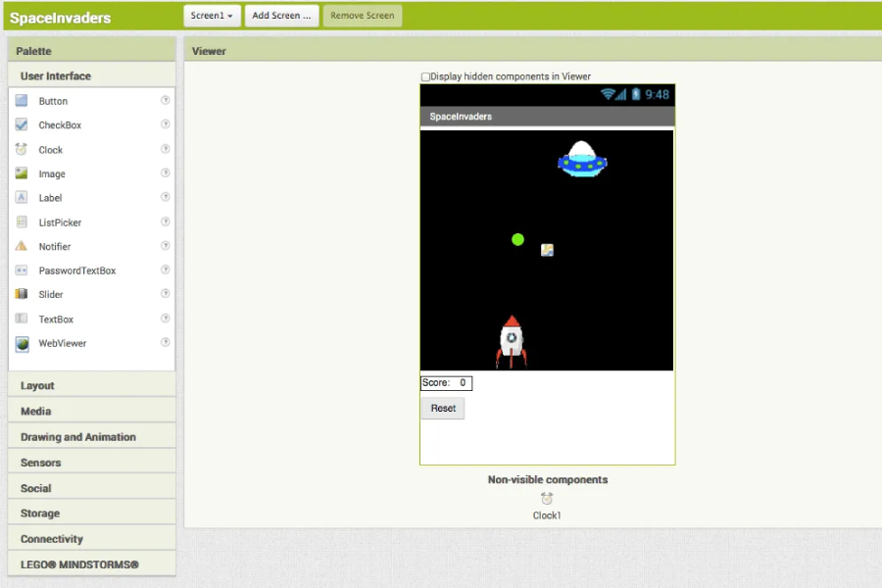Select the Reset button in the phone preview
The image size is (882, 588).
(443, 408)
